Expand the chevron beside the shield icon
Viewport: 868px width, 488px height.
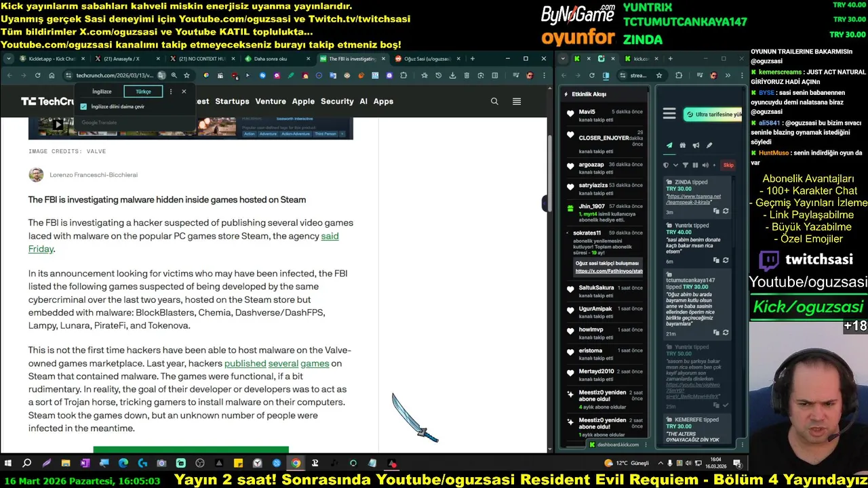coord(675,165)
